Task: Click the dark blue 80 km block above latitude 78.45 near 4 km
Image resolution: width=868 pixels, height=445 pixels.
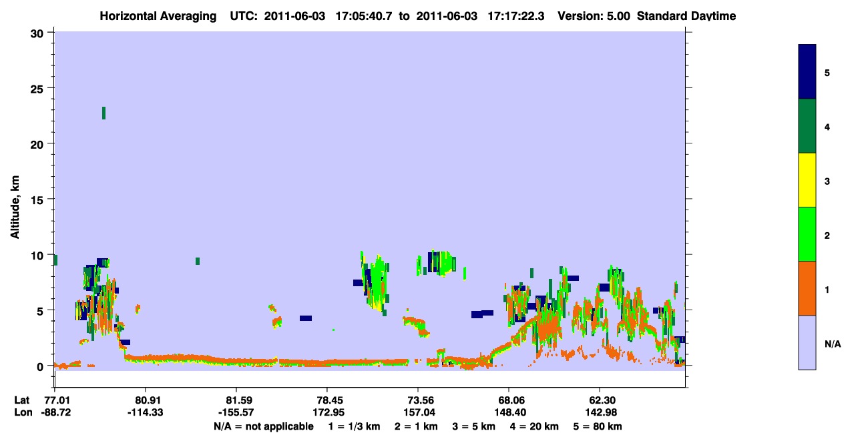Action: [306, 318]
